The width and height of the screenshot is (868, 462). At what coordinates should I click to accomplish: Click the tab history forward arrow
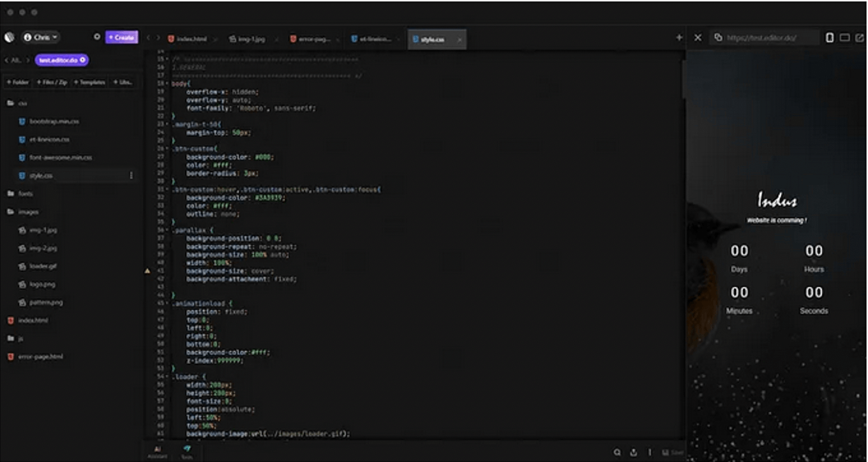coord(158,38)
